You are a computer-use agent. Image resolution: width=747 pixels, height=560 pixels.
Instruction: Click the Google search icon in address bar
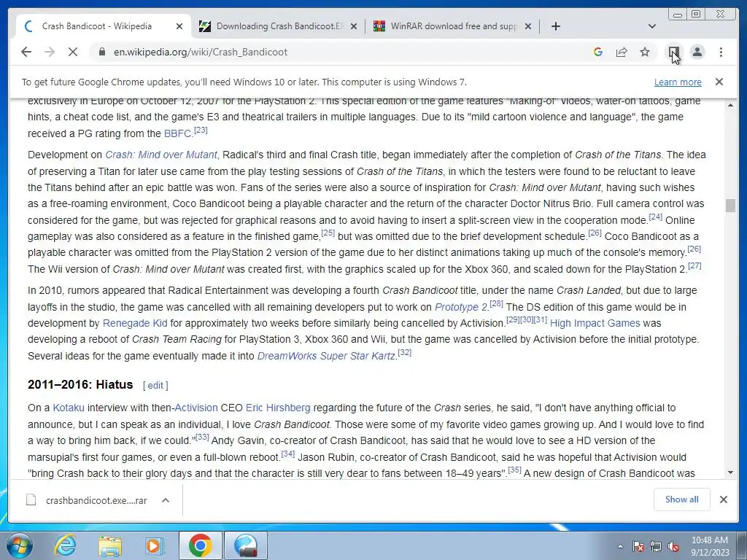(598, 52)
